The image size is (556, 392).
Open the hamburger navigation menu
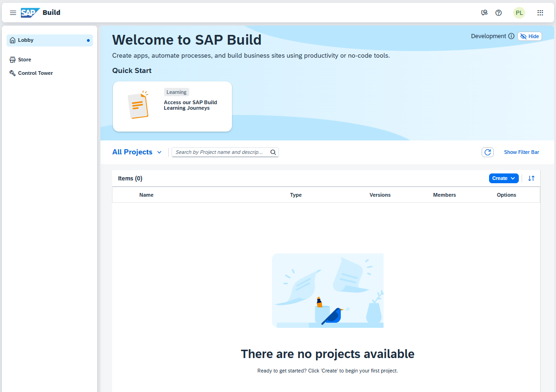point(13,13)
